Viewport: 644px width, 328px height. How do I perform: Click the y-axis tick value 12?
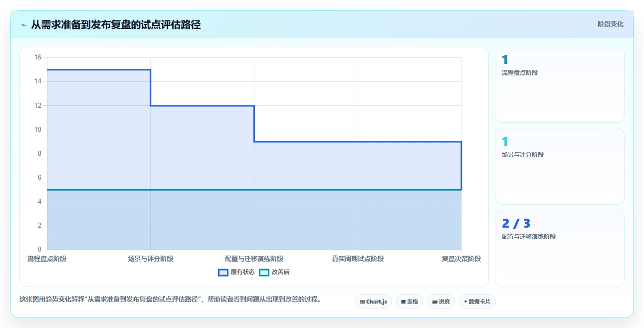point(38,105)
